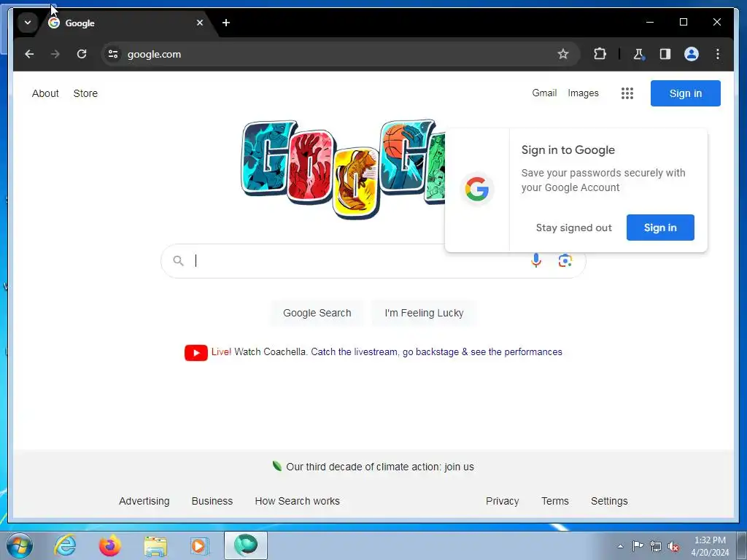
Task: Open Chrome Labs flask icon
Action: pyautogui.click(x=638, y=54)
